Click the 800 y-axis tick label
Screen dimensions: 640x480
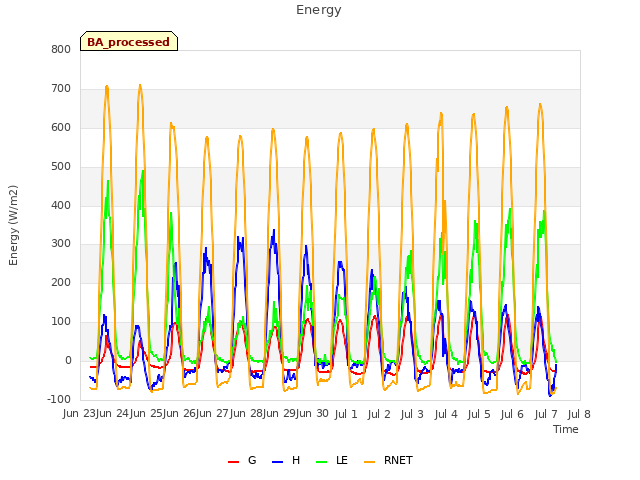(61, 50)
